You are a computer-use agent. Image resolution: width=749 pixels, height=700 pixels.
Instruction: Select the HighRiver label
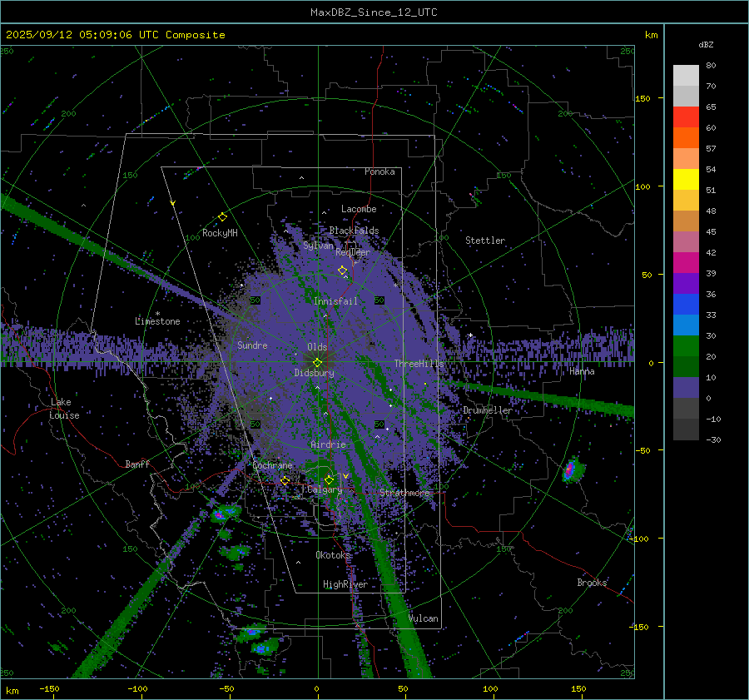345,584
